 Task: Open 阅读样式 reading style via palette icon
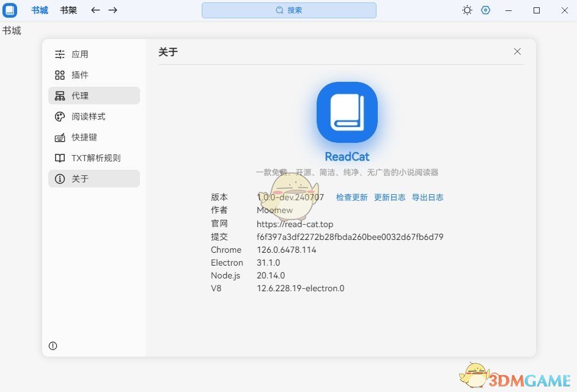pos(59,116)
